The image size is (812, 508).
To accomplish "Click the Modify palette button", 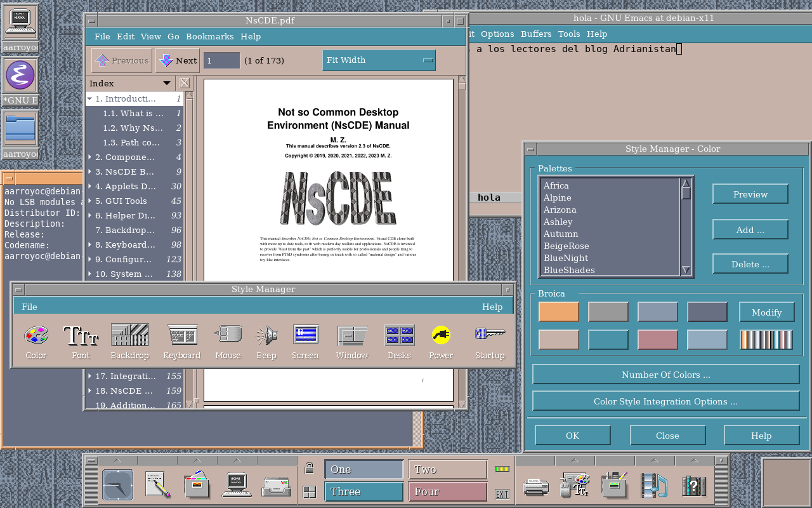I will (x=766, y=312).
